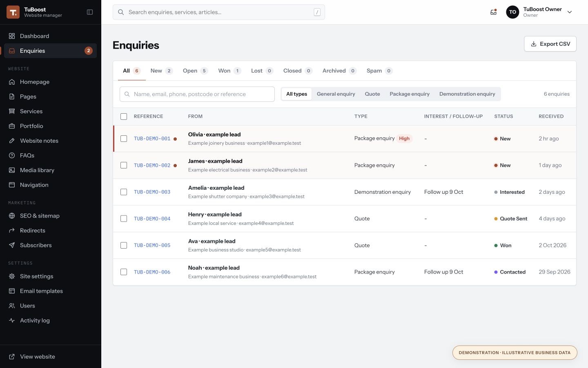Open FAQs via question mark icon

[12, 155]
